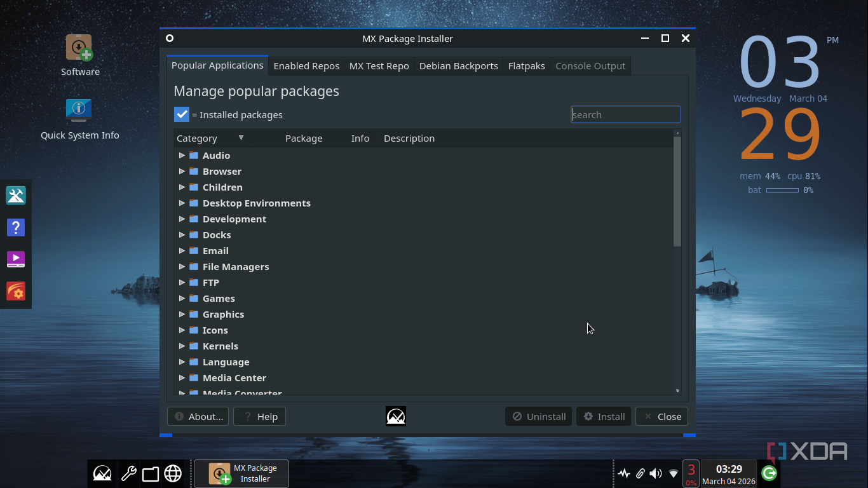This screenshot has height=488, width=868.
Task: Expand the Development category
Action: 182,219
